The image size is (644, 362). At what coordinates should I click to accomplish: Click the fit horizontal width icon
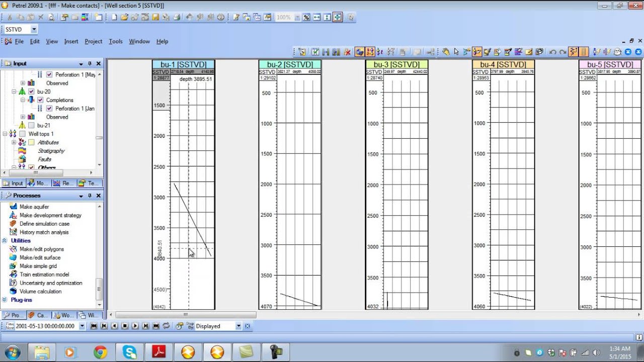tap(317, 17)
